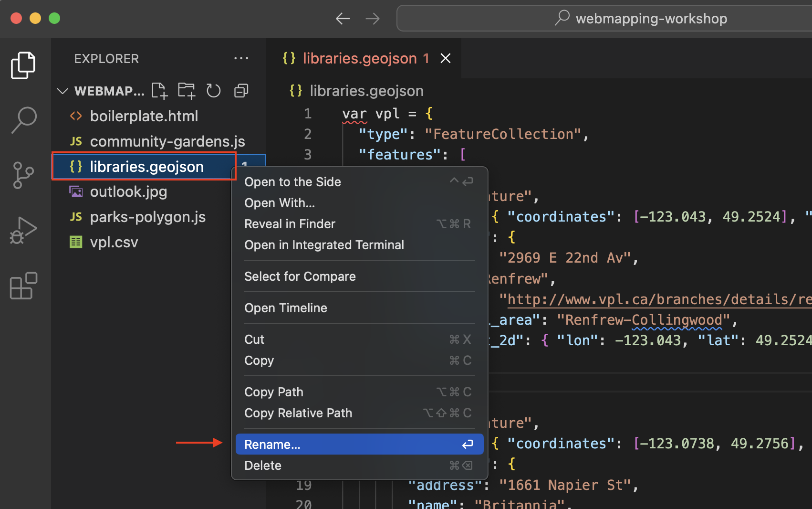Choose Open With... from context menu
This screenshot has height=509, width=812.
coord(359,203)
